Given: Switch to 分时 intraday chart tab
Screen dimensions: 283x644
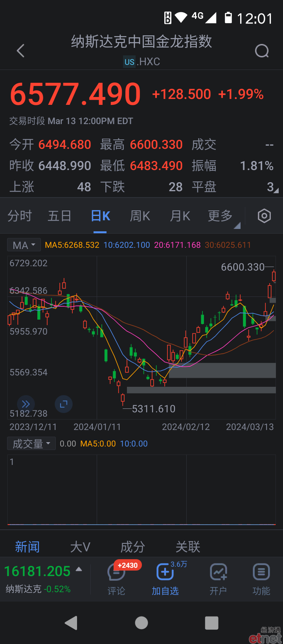Looking at the screenshot, I should coord(20,216).
